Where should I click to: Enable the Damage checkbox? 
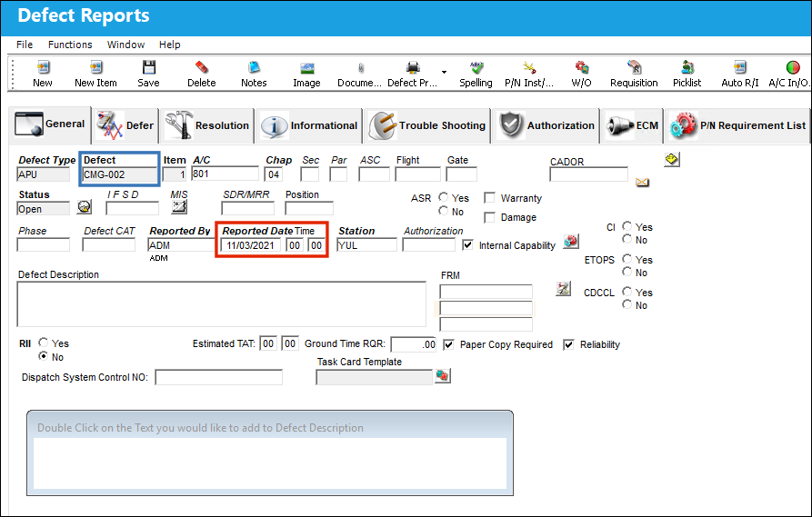click(x=489, y=217)
